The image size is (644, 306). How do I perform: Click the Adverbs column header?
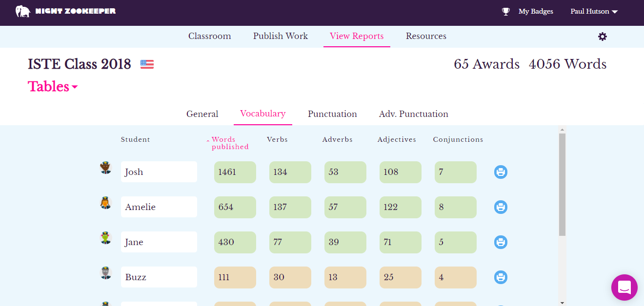pos(338,139)
